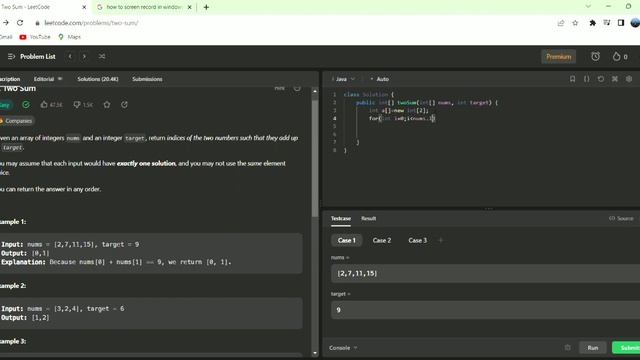The height and width of the screenshot is (360, 640).
Task: Open the timer alarm clock icon
Action: (596, 57)
